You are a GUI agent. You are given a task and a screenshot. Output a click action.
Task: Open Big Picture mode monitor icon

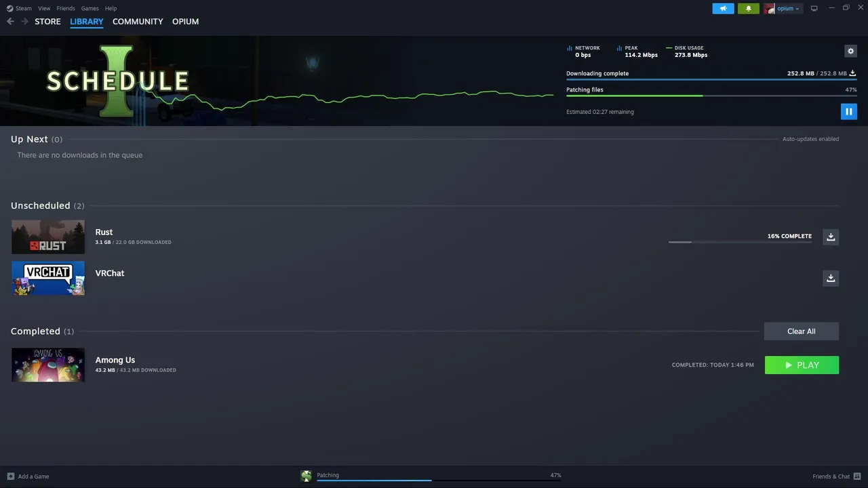(x=814, y=8)
